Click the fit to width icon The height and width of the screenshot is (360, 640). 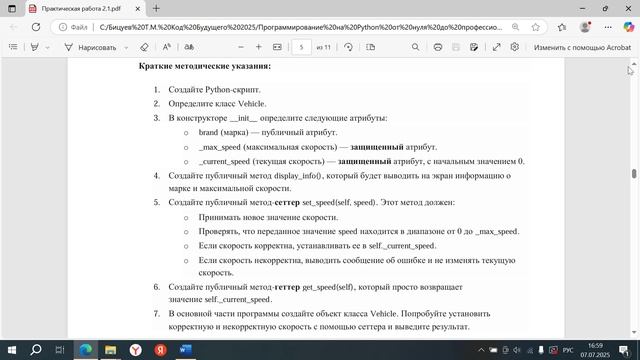pos(277,47)
